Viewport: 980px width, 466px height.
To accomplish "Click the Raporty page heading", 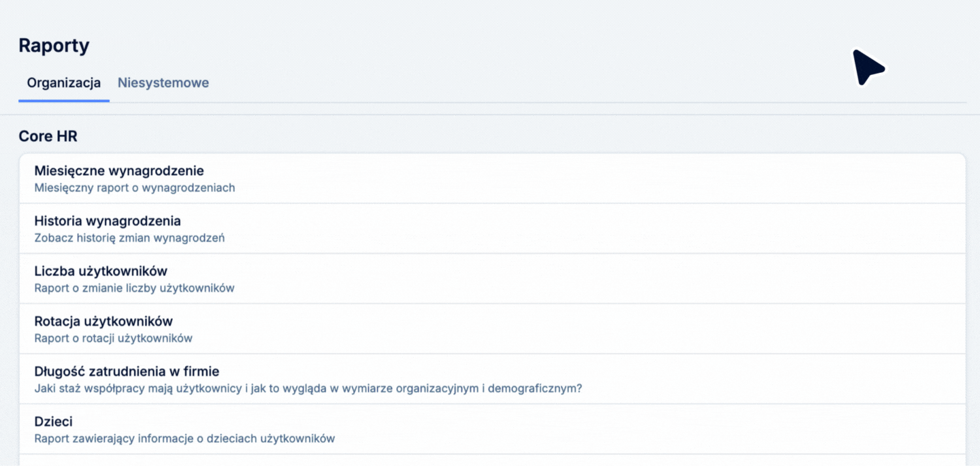I will coord(54,46).
